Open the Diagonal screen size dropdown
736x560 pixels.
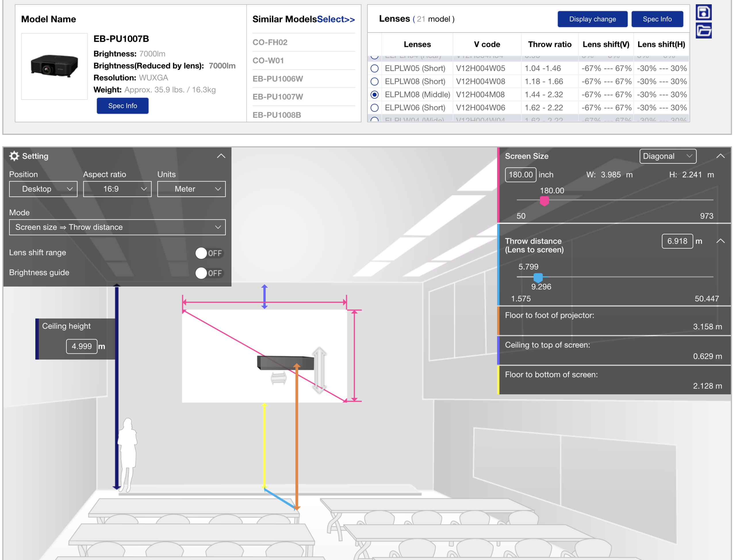[x=668, y=156]
